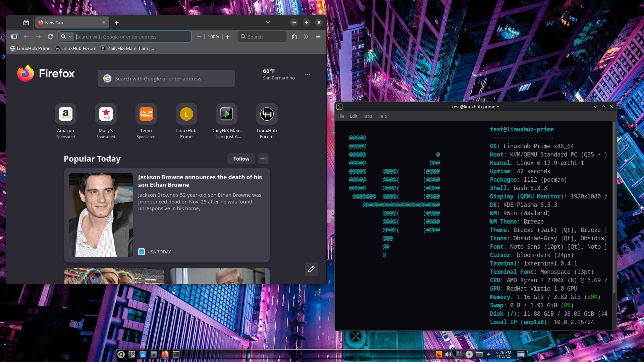The height and width of the screenshot is (362, 644).
Task: Click the Follow button for Popular Today
Action: coord(241,159)
